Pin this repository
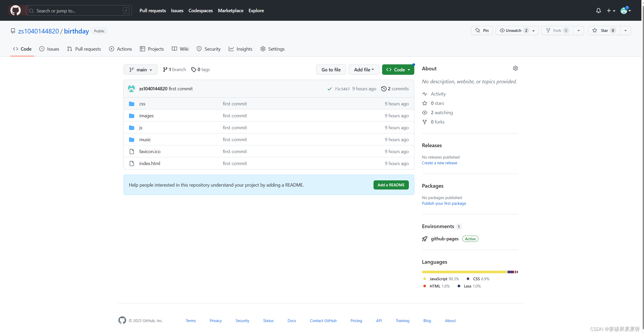 [482, 31]
